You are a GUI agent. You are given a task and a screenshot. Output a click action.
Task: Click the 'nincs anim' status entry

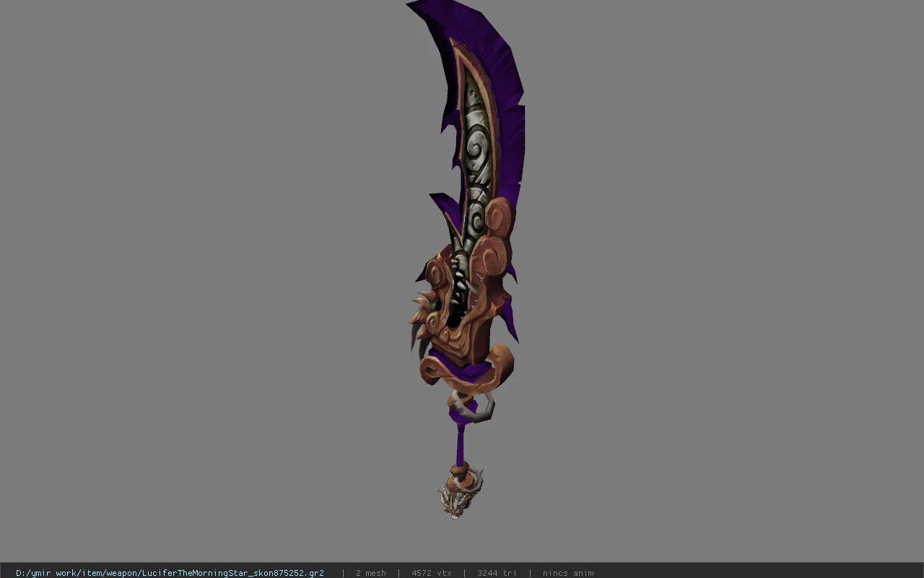tap(568, 573)
